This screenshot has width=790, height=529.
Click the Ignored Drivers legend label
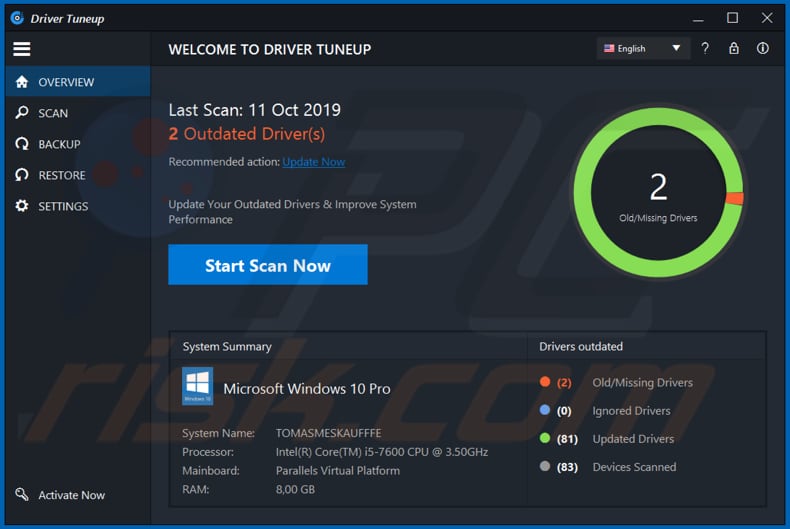pyautogui.click(x=631, y=411)
